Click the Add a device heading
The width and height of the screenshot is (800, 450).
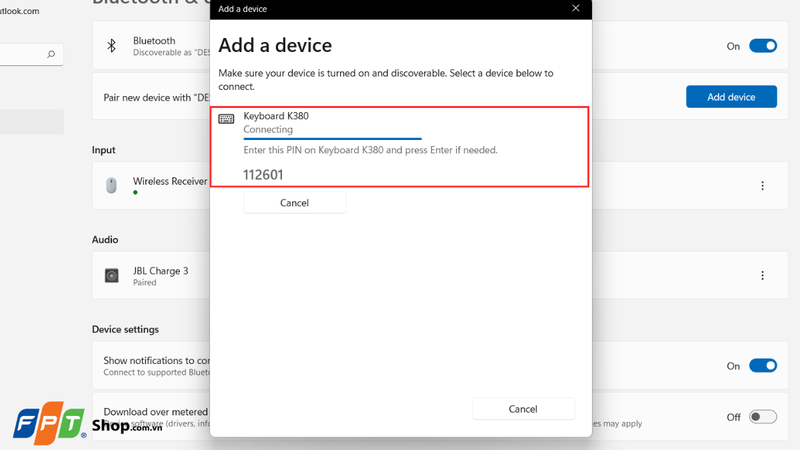click(275, 45)
